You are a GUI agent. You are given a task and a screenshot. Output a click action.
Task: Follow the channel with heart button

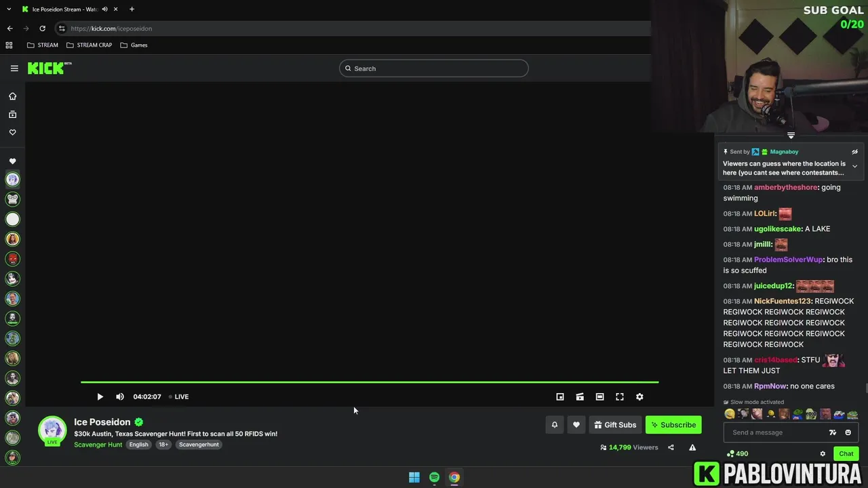[576, 425]
